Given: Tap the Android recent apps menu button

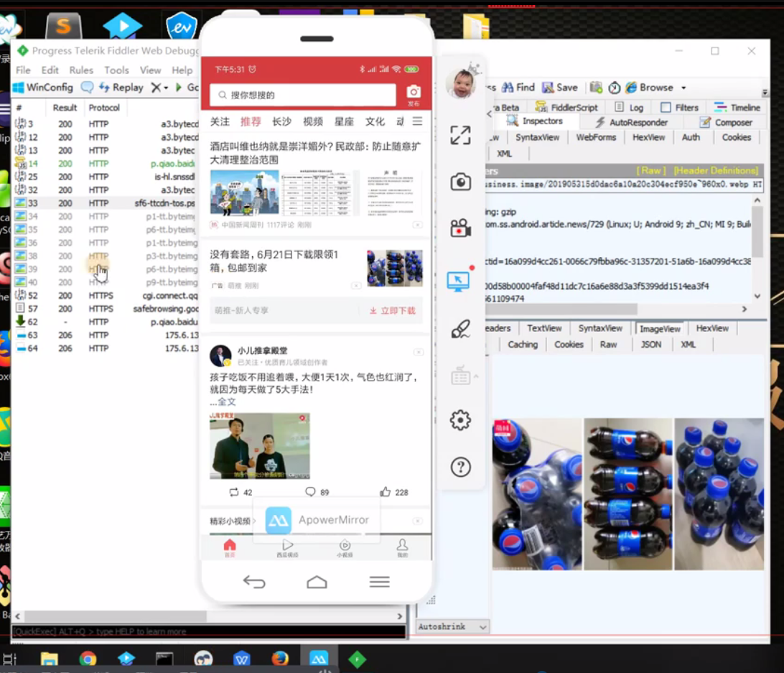Looking at the screenshot, I should [380, 582].
